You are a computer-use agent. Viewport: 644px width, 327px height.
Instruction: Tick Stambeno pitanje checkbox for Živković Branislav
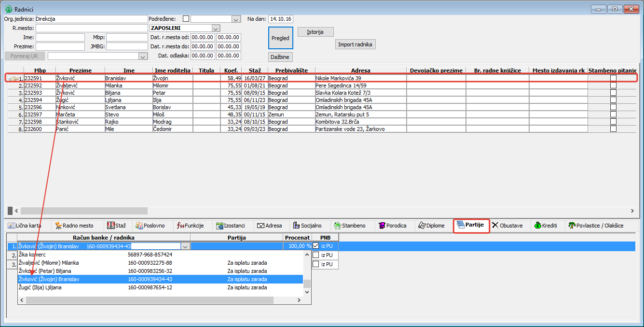(x=613, y=78)
